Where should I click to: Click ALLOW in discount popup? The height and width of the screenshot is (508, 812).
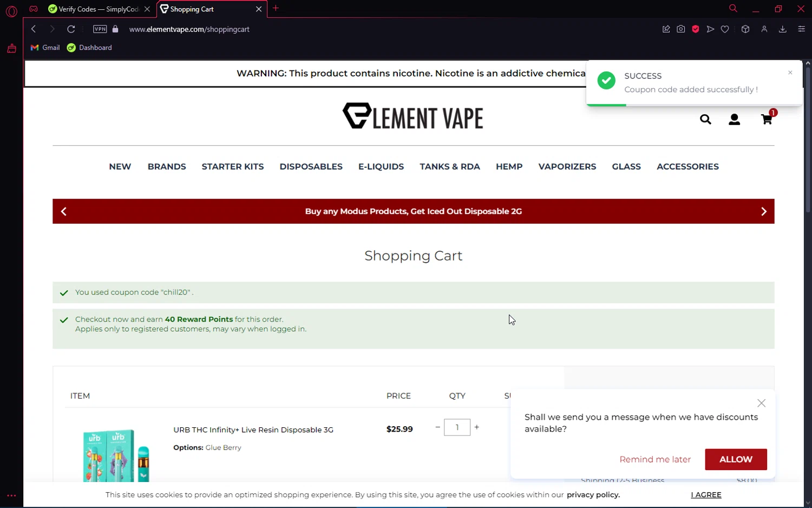(x=736, y=459)
